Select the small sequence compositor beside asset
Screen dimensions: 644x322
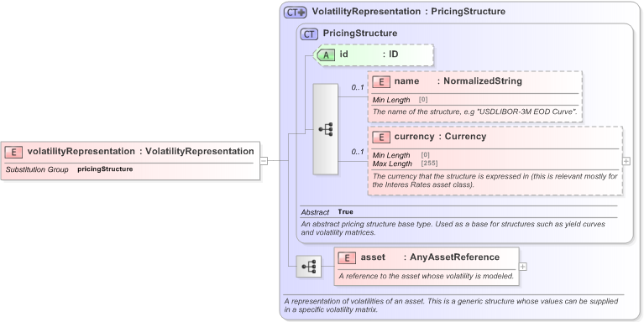point(309,266)
